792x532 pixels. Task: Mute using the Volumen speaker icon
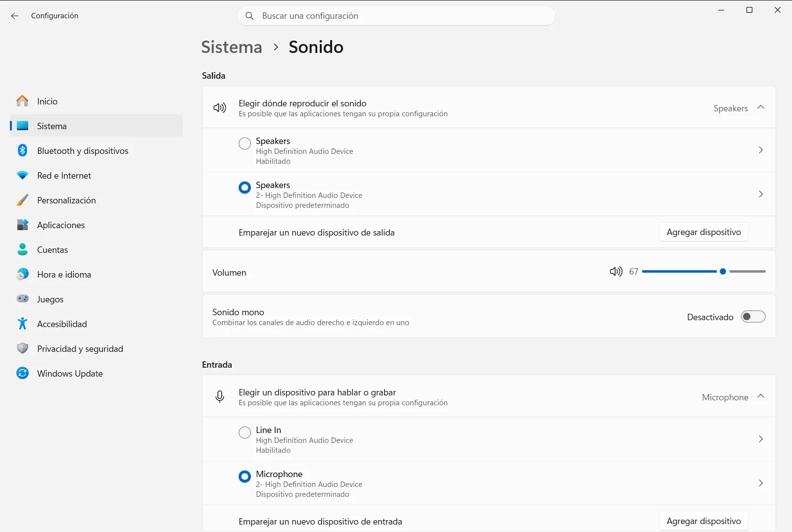[616, 271]
